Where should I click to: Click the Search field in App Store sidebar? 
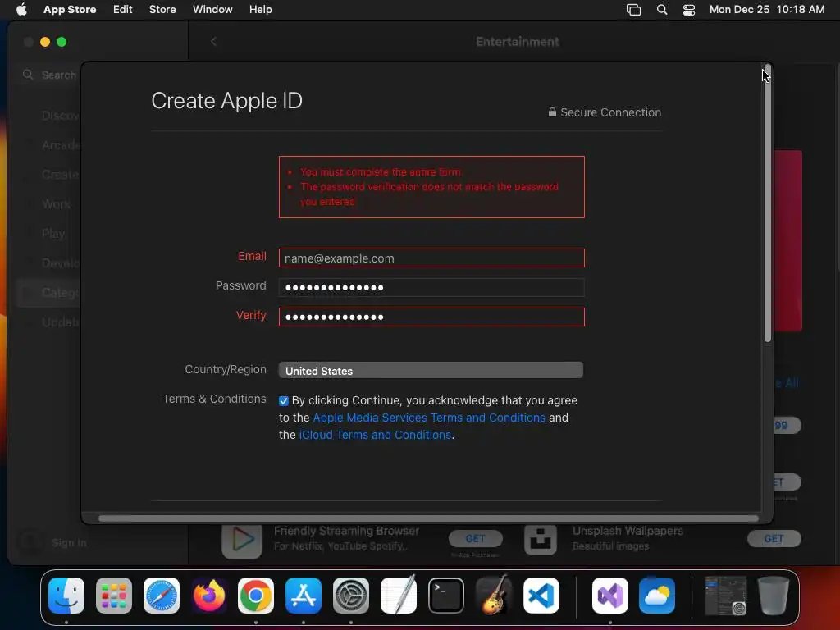click(x=50, y=75)
